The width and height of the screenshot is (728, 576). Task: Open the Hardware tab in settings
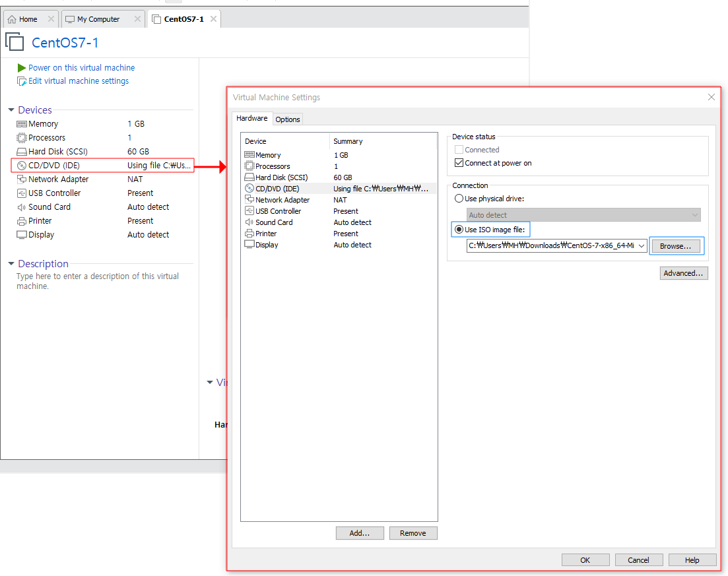[251, 118]
